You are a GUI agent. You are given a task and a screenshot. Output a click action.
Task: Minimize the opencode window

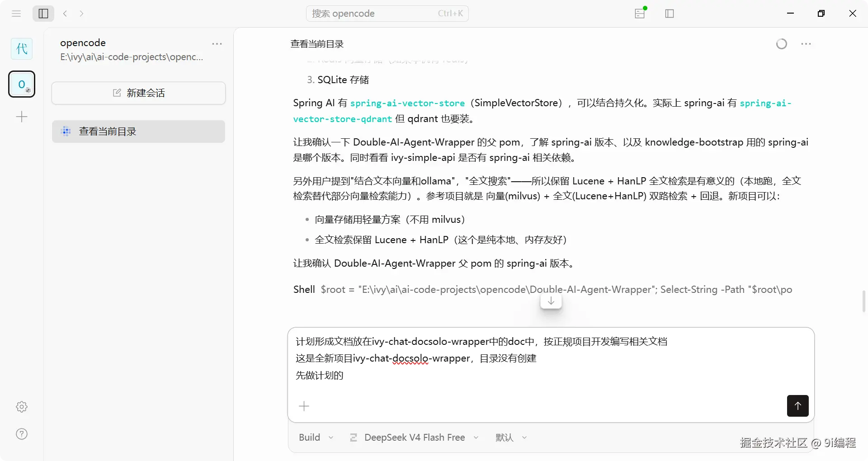[x=791, y=14]
